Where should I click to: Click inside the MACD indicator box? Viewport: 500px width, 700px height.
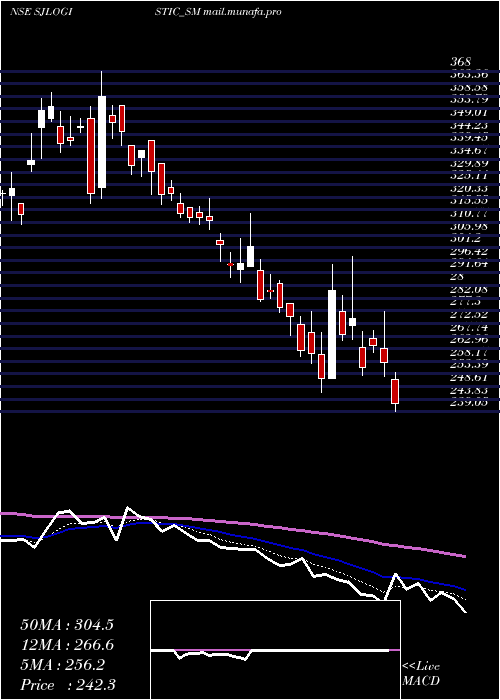(x=275, y=650)
